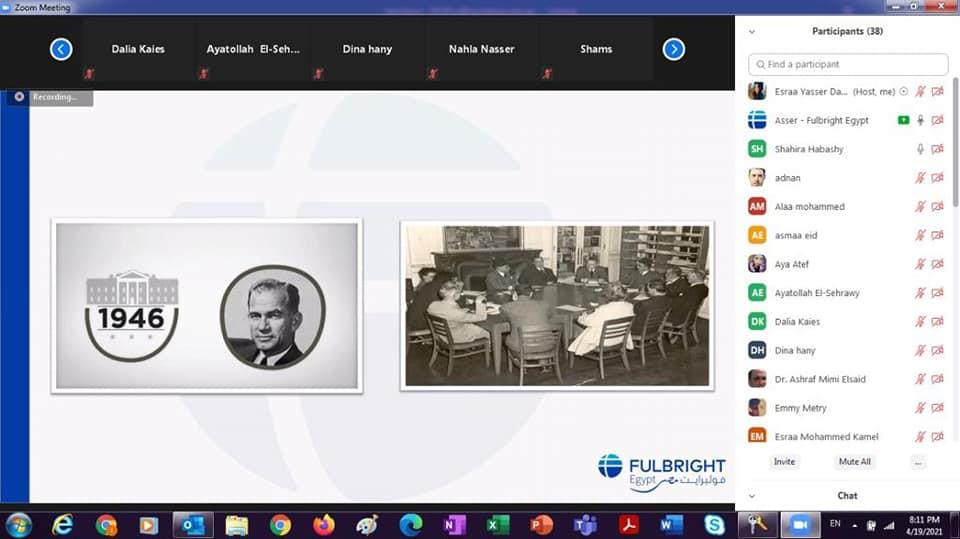Open Media Player from taskbar
Viewport: 960px width, 539px height.
coord(149,525)
